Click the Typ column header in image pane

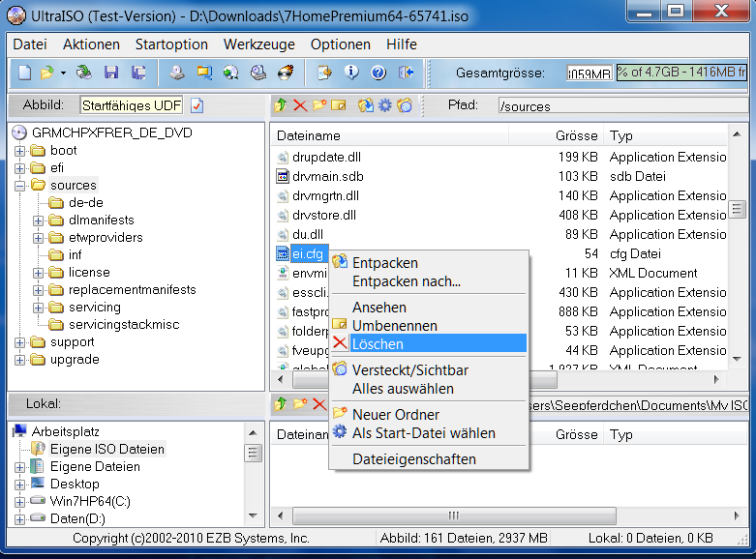pos(665,136)
